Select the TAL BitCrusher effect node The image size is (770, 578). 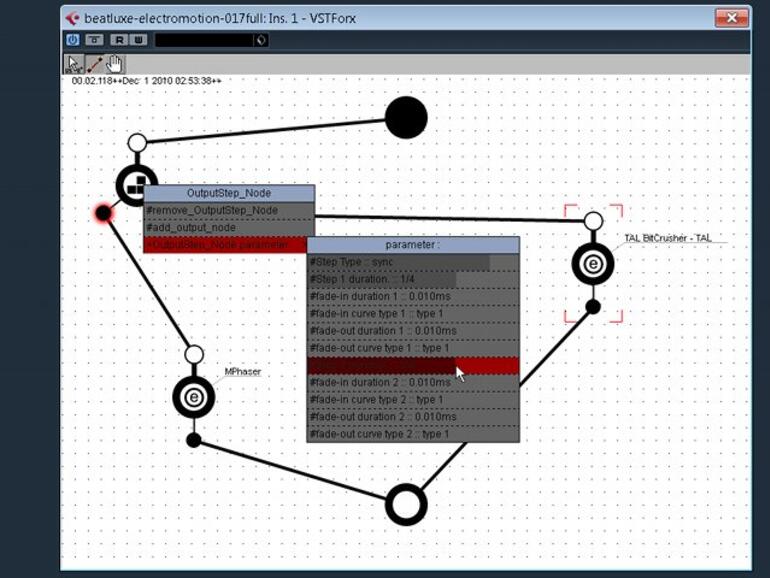point(593,264)
